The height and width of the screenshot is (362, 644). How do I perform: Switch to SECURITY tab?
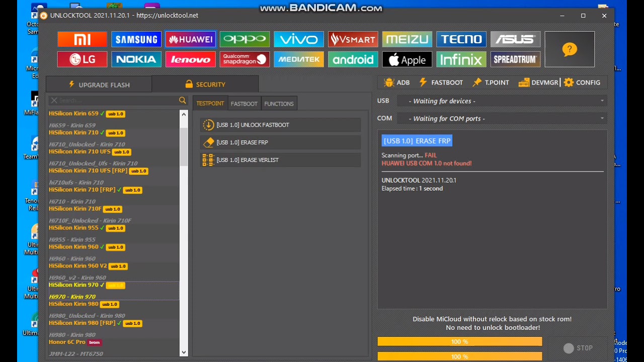[x=205, y=84]
